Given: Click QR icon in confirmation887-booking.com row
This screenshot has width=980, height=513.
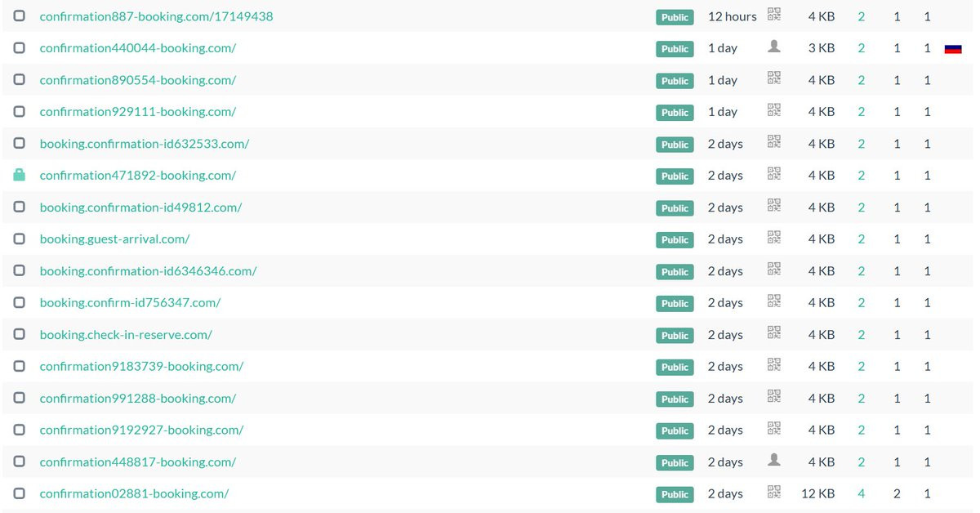Looking at the screenshot, I should [774, 15].
